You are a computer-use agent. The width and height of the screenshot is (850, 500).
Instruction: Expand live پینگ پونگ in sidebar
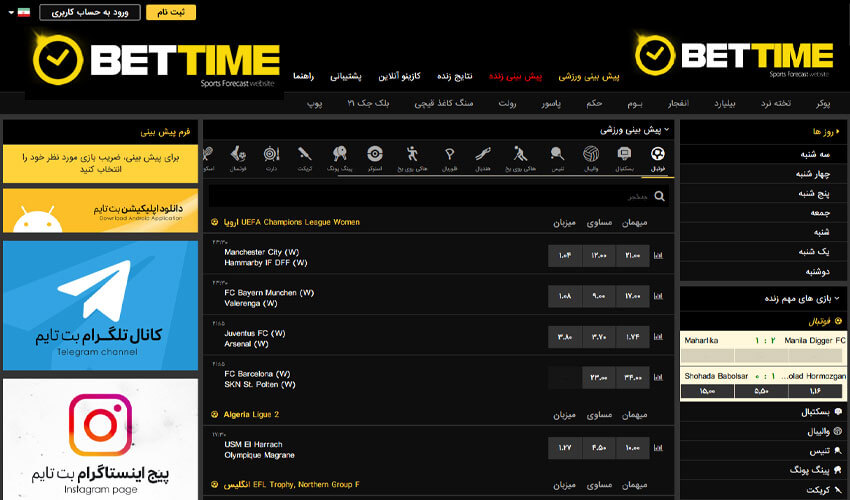coord(815,470)
